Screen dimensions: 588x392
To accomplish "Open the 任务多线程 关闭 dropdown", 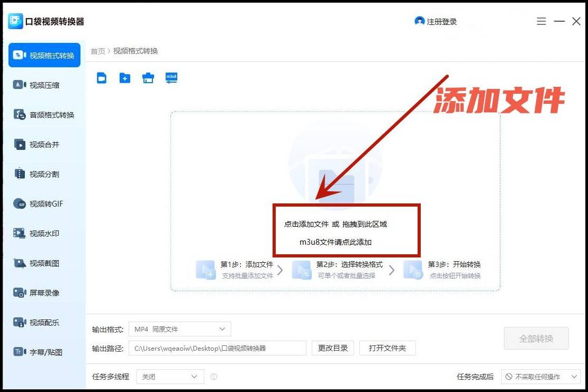I will (x=170, y=377).
